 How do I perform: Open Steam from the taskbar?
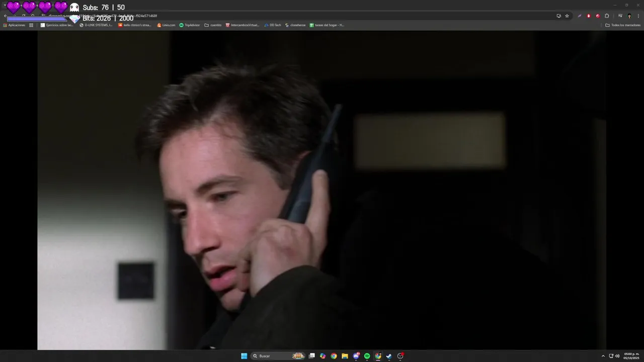pos(389,356)
